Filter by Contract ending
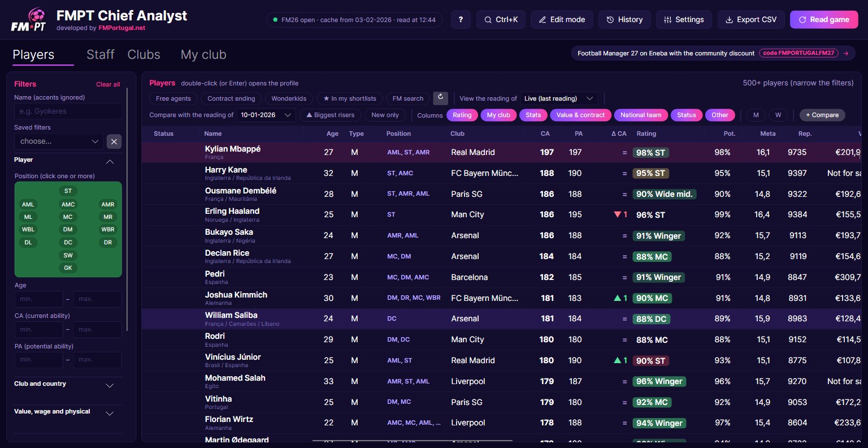Image resolution: width=868 pixels, height=448 pixels. click(x=231, y=98)
